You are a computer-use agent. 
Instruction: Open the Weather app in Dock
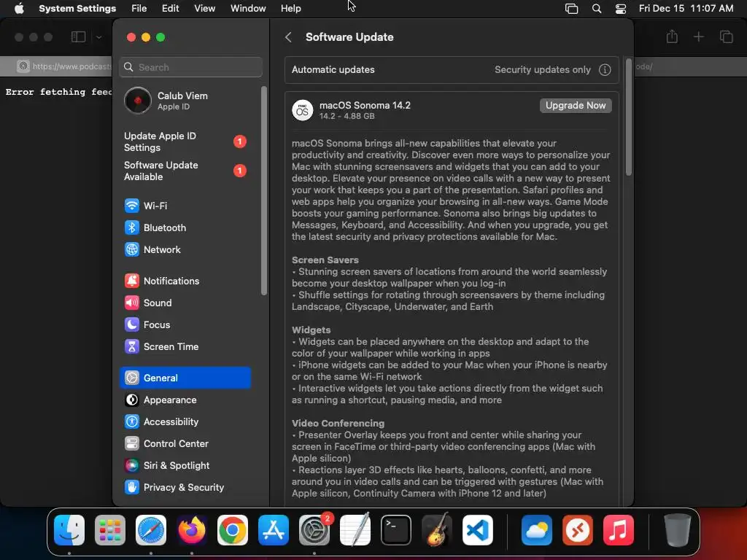[536, 529]
